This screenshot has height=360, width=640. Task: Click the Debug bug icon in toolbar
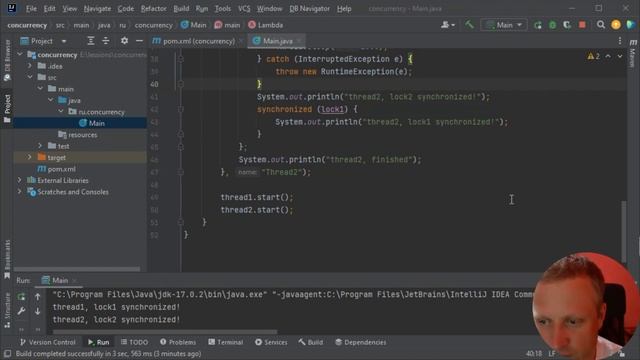click(553, 25)
